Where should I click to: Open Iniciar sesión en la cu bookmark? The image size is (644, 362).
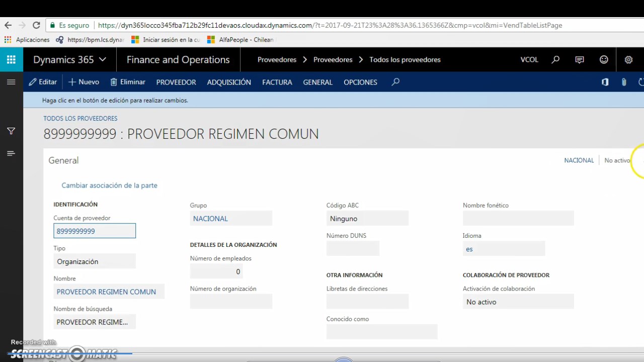click(166, 40)
